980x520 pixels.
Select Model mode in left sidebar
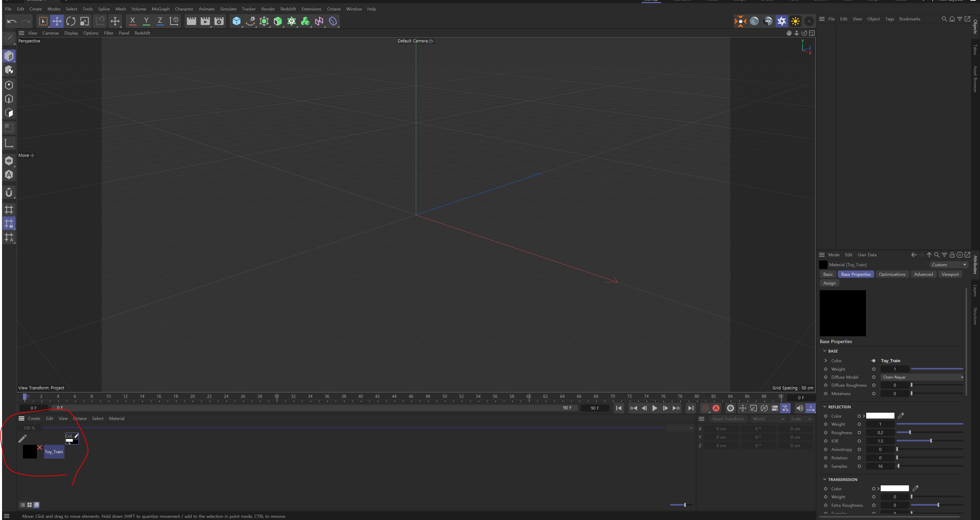pos(9,56)
